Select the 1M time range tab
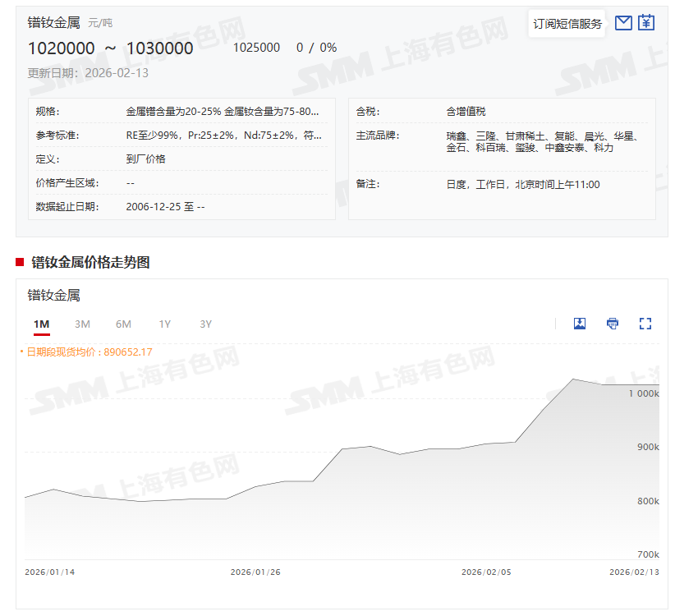 click(42, 324)
